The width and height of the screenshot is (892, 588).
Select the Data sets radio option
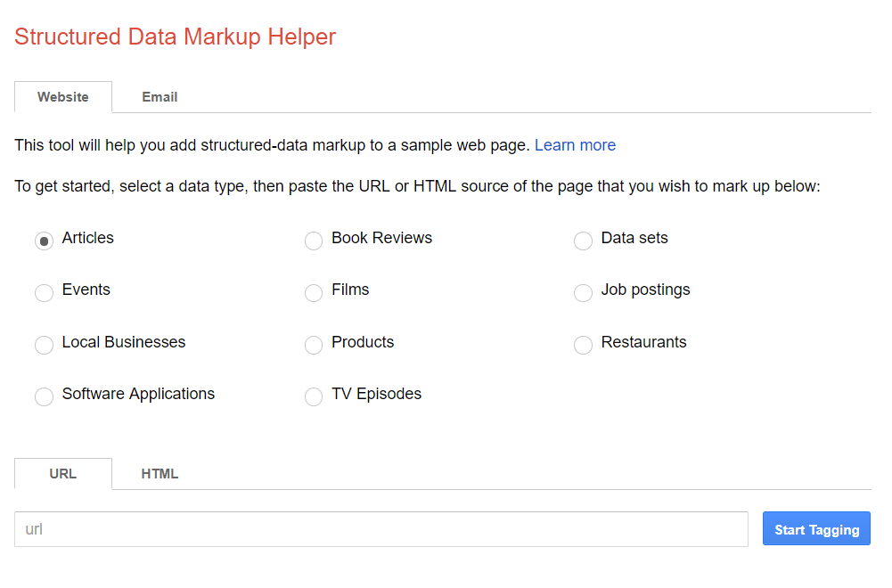tap(583, 241)
